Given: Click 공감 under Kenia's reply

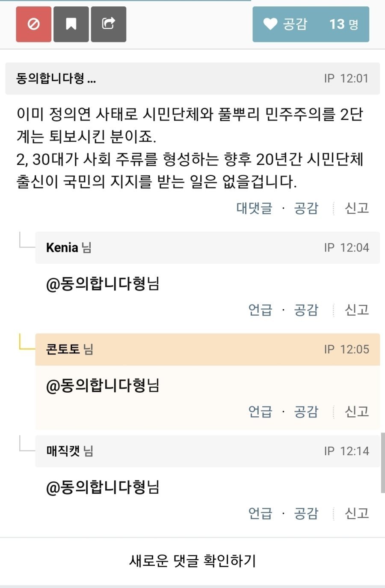Looking at the screenshot, I should coord(306,310).
